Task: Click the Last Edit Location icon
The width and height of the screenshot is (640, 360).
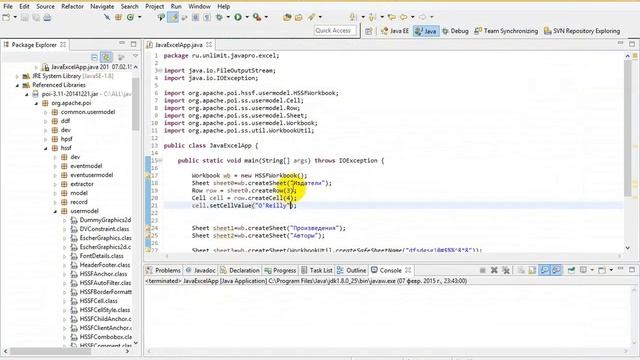Action: point(392,17)
